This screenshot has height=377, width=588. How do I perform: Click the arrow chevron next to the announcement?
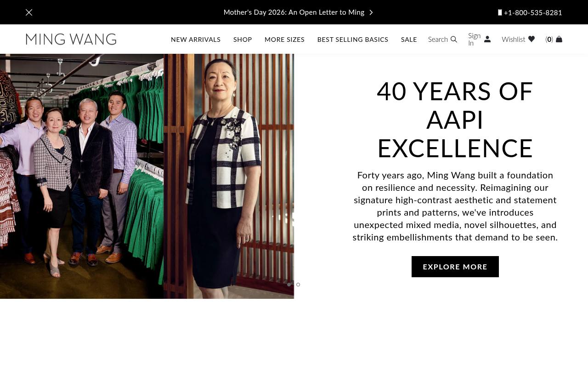(371, 12)
